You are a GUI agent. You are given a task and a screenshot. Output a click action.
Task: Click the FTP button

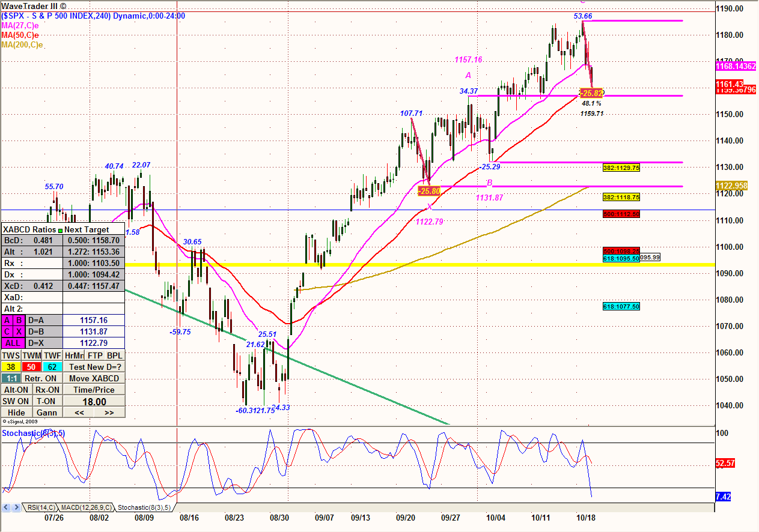click(x=95, y=355)
